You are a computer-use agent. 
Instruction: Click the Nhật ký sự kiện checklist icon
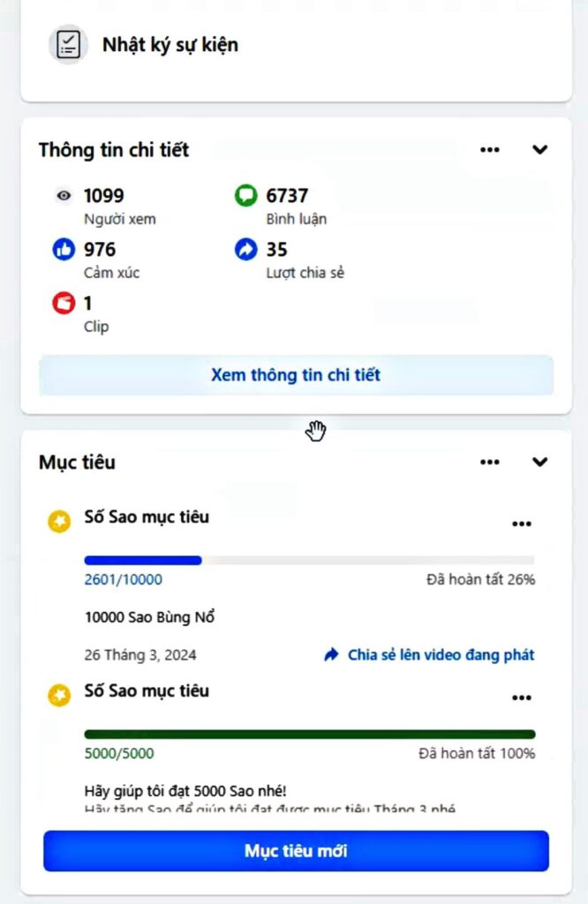[x=68, y=44]
